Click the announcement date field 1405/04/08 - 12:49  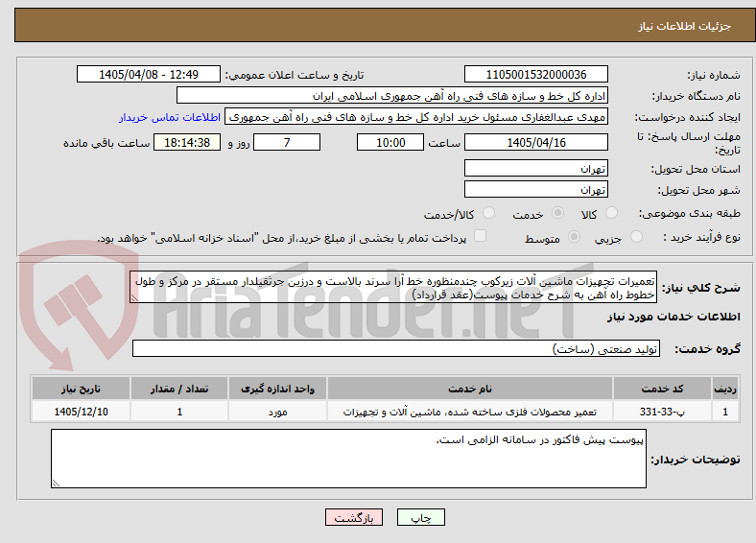[149, 74]
